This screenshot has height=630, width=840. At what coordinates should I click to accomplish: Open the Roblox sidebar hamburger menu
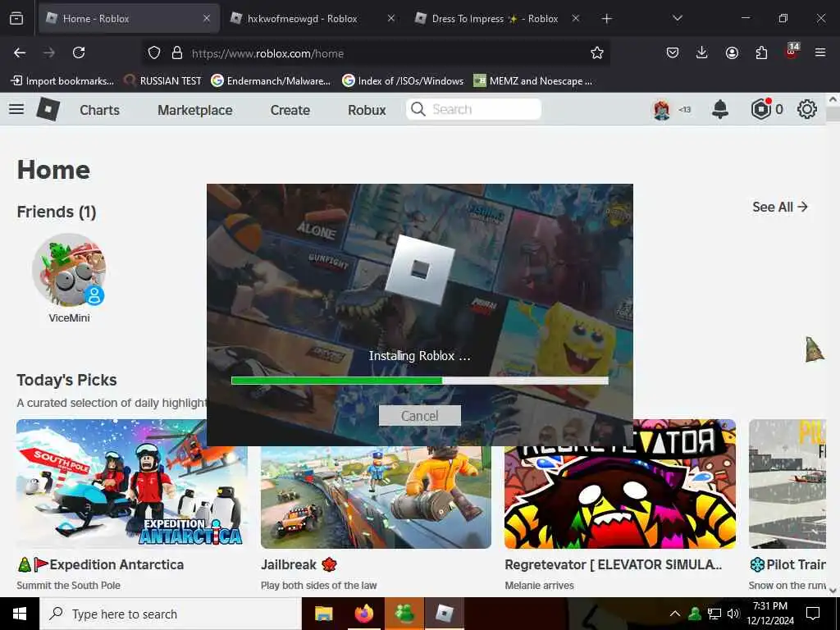pos(16,109)
